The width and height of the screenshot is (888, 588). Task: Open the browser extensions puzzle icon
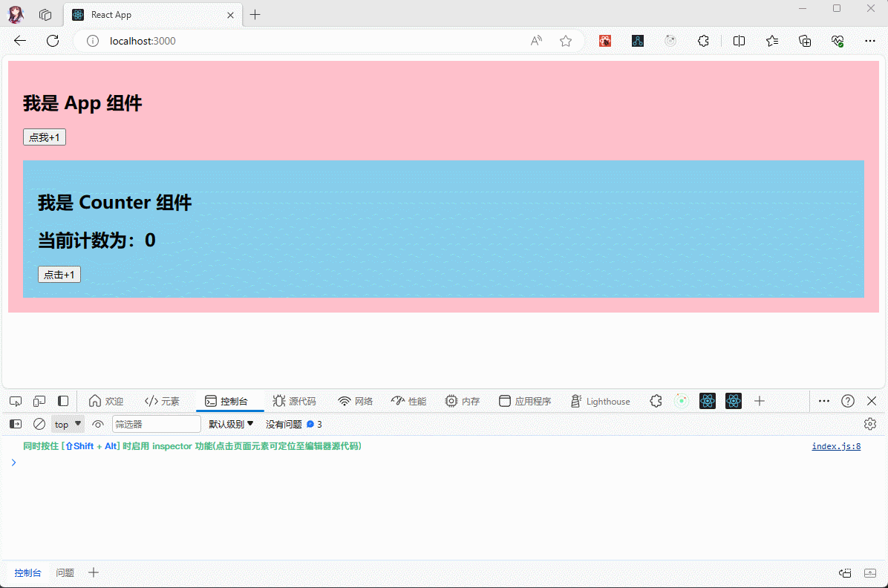click(703, 41)
